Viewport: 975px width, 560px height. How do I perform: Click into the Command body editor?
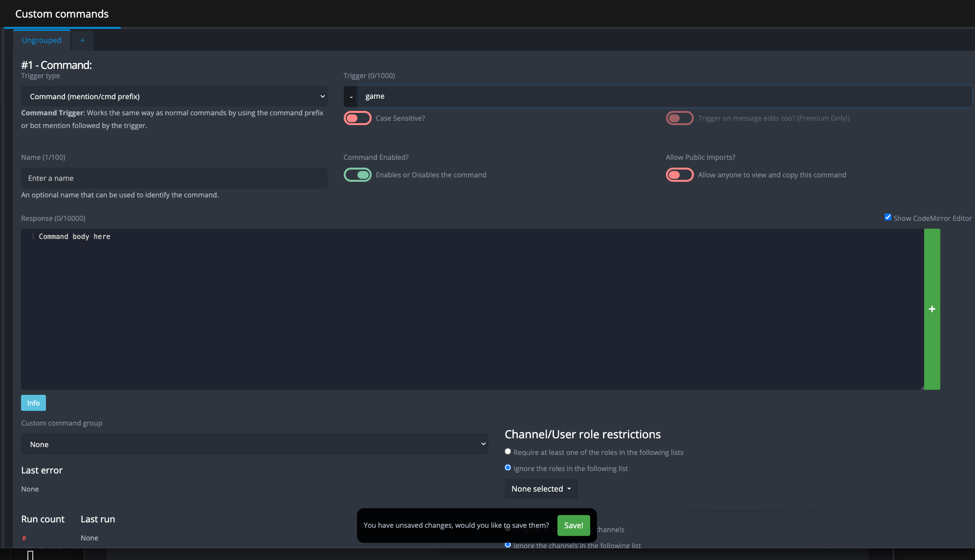pos(469,308)
